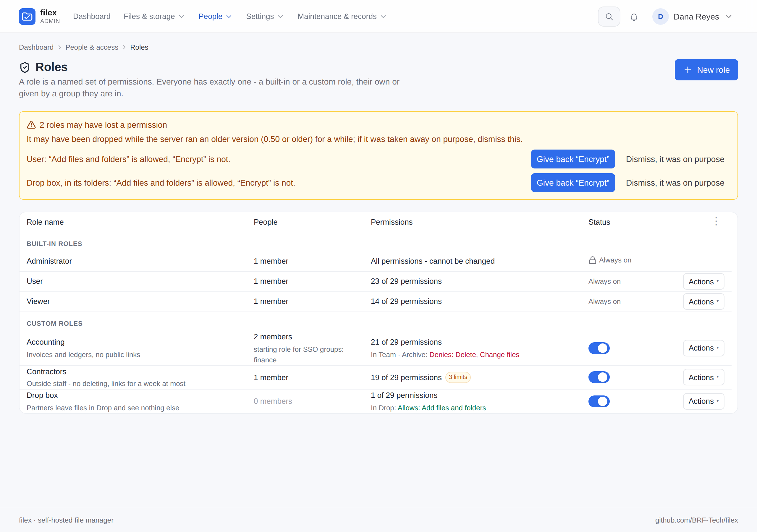Click "23 of 29 permissions" cell

click(x=406, y=281)
